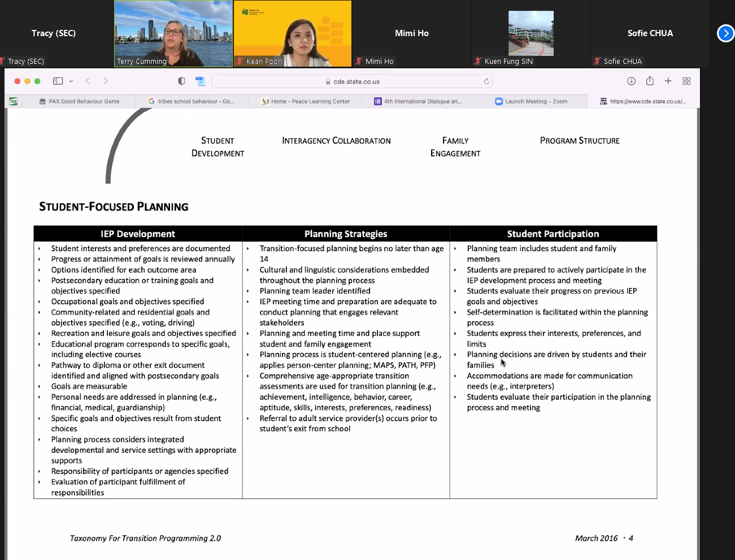Open the Share icon in Safari toolbar

coord(650,81)
